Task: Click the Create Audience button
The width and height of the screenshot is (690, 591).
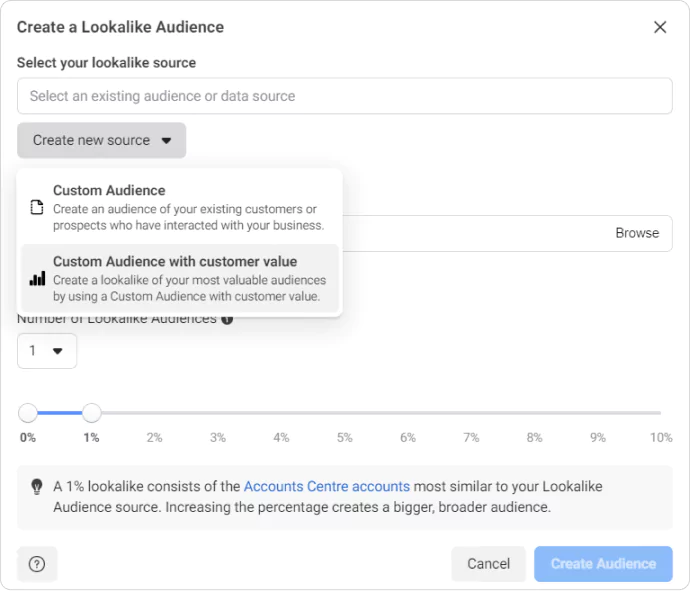Action: point(603,564)
